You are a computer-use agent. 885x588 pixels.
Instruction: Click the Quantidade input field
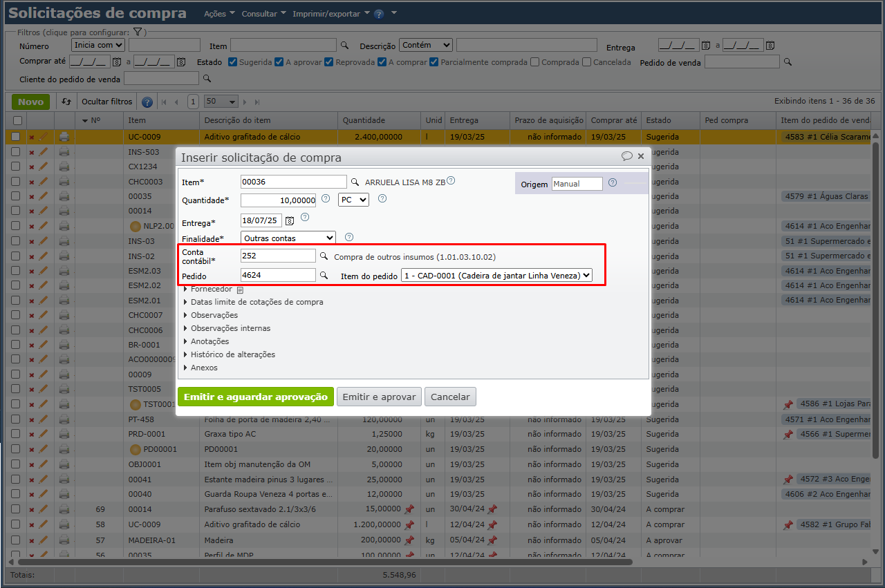pos(278,200)
